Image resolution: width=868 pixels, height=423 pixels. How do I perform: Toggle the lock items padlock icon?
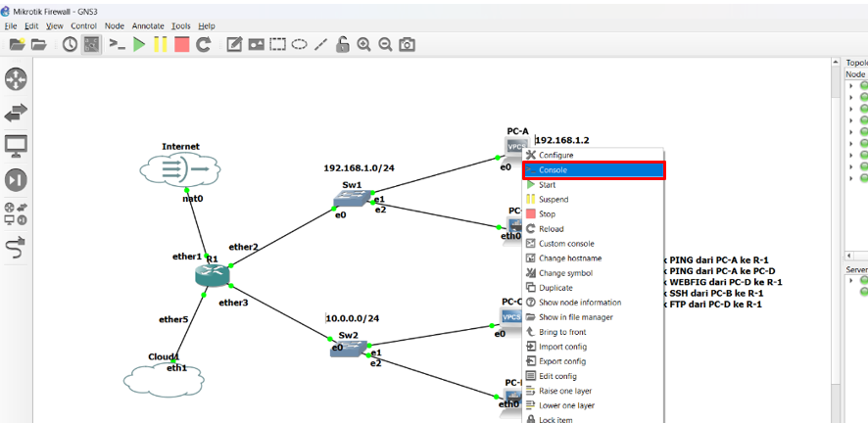342,44
